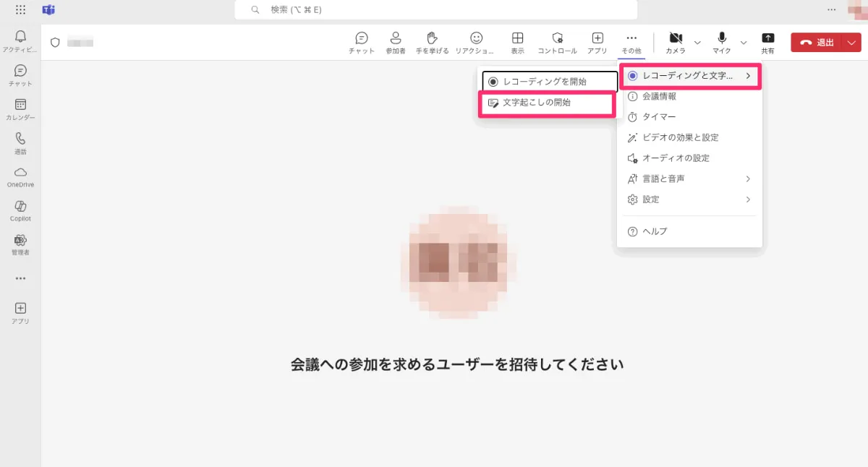This screenshot has width=868, height=467.
Task: Open the 表示 view options
Action: click(x=518, y=41)
